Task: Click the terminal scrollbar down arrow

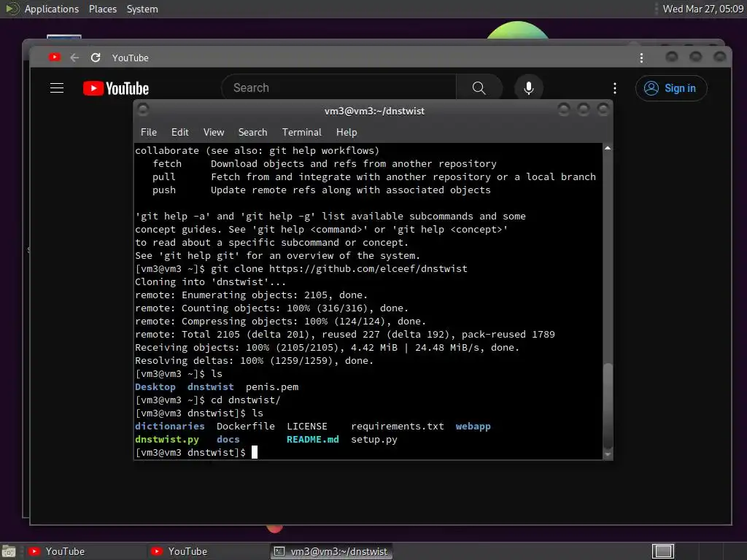Action: 608,455
